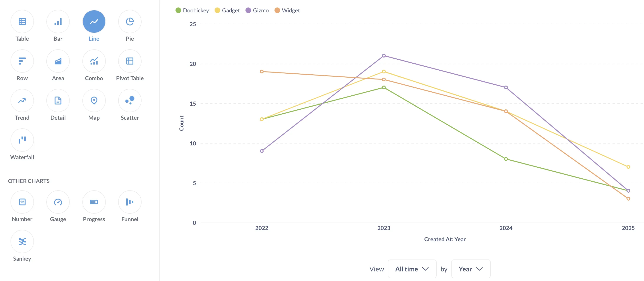
Task: Select the Bar chart type
Action: tap(58, 22)
